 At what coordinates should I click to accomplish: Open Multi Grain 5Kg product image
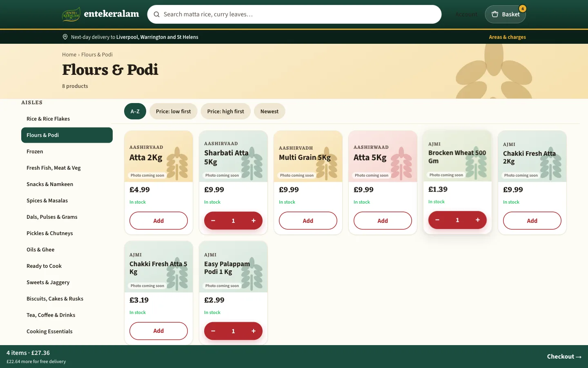coord(308,157)
